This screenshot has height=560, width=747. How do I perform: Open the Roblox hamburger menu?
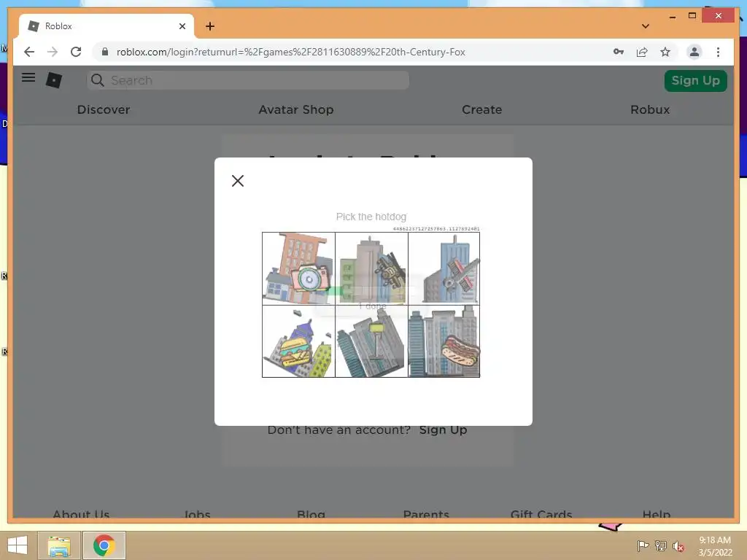pos(28,77)
